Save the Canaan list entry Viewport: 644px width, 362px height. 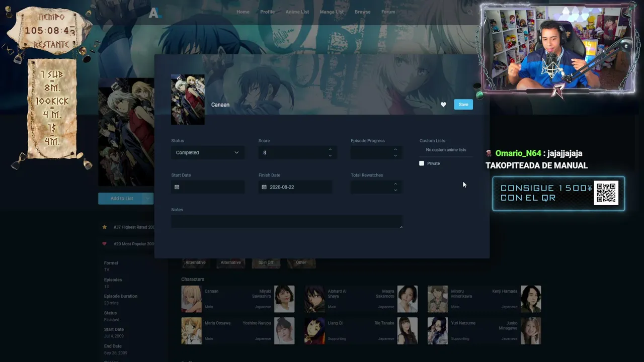[x=463, y=105]
